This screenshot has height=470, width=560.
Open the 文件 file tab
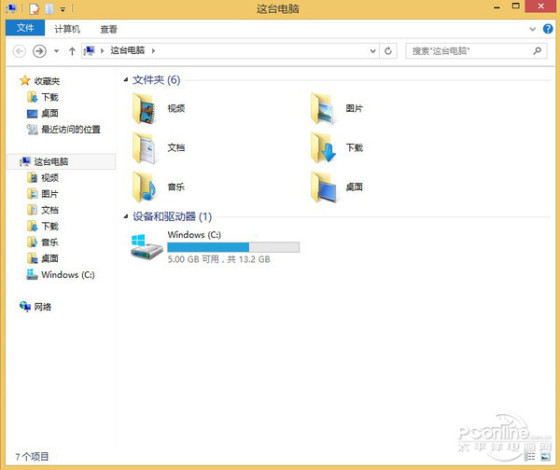click(x=25, y=28)
